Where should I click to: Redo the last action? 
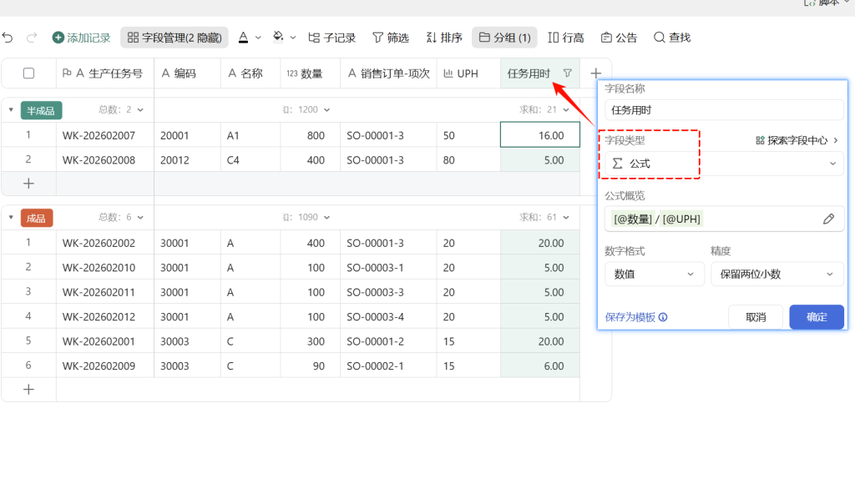pyautogui.click(x=32, y=38)
